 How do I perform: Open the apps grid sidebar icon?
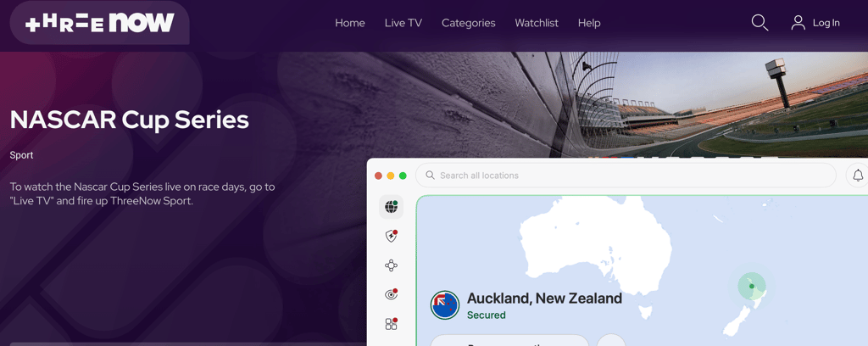[x=392, y=324]
